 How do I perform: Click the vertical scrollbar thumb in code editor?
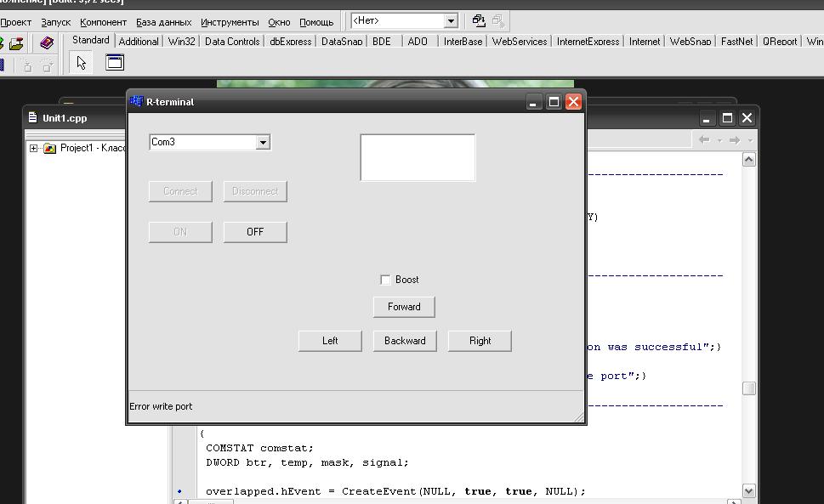point(748,388)
